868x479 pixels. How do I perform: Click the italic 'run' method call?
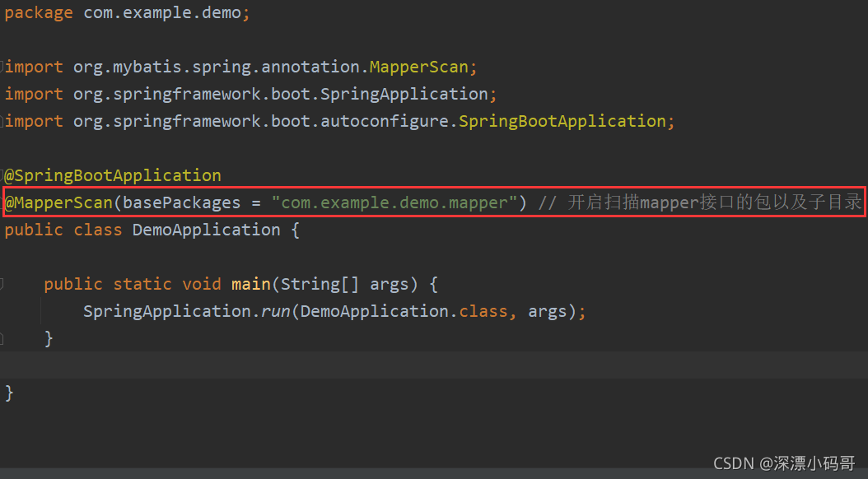coord(276,311)
